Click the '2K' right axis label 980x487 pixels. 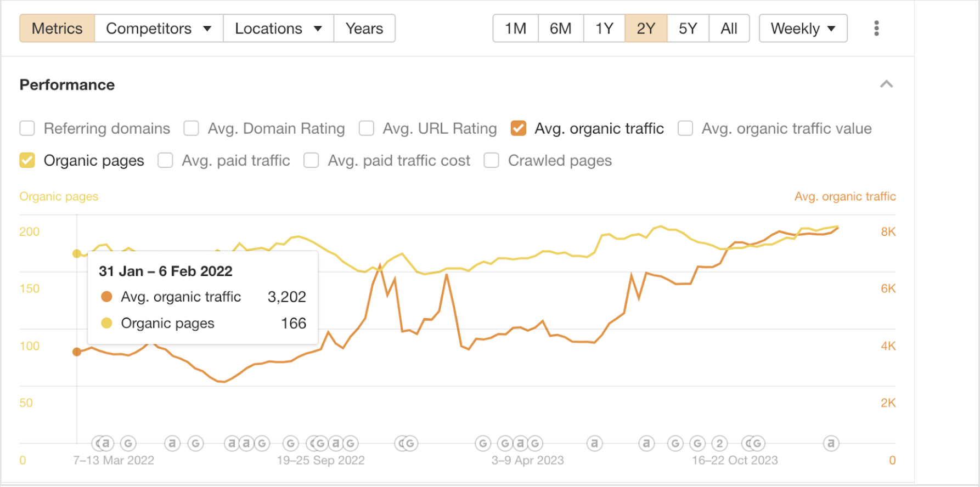[x=888, y=403]
